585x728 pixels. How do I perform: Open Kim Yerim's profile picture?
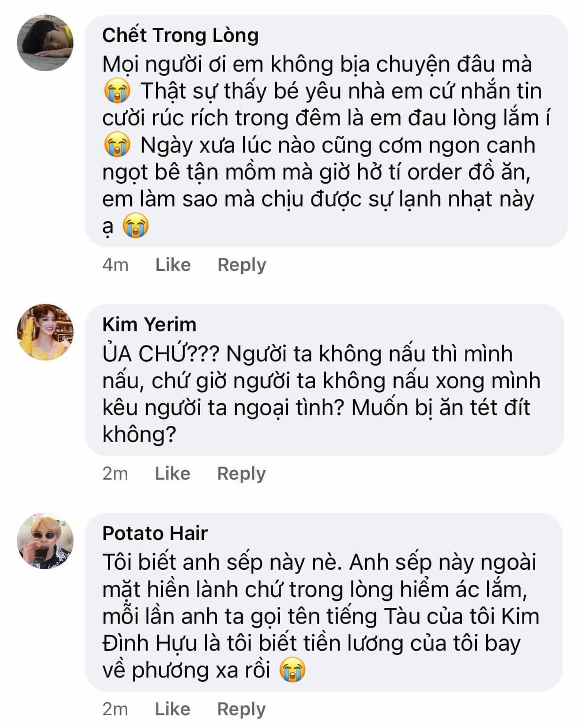point(46,332)
